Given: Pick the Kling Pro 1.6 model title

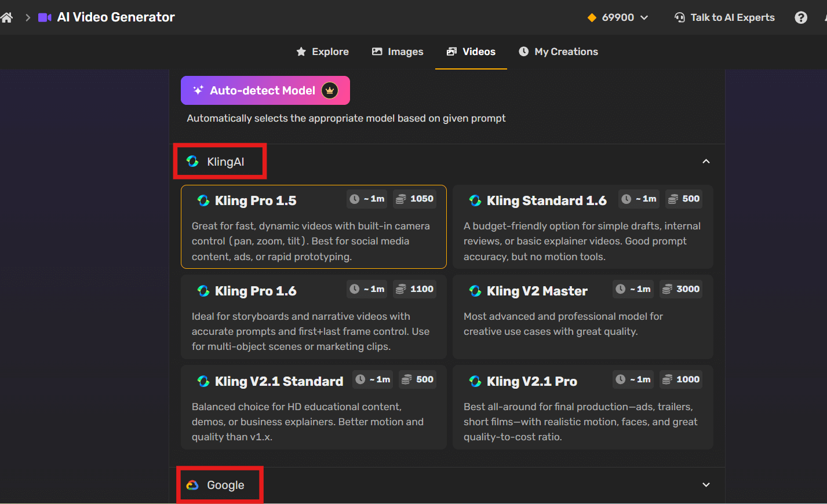Looking at the screenshot, I should tap(256, 291).
